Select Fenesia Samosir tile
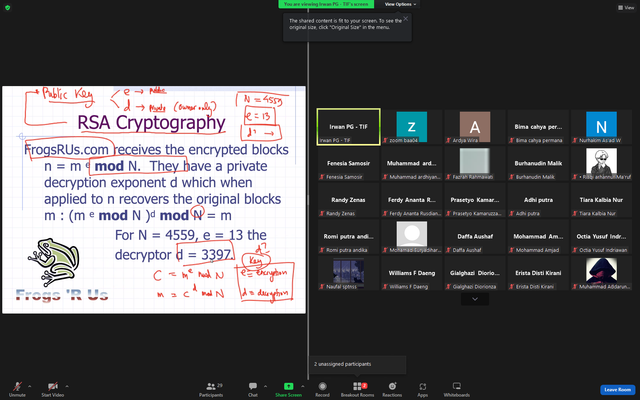 point(349,163)
